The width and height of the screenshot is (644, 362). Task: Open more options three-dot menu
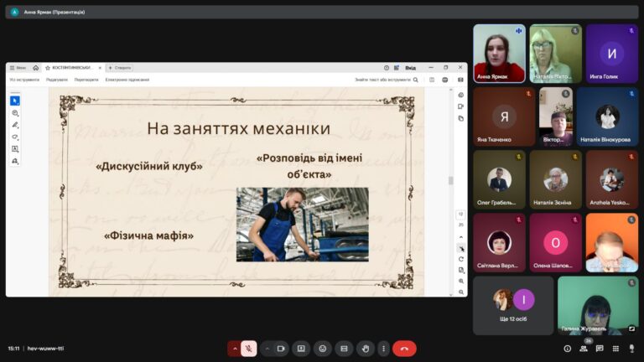click(x=383, y=349)
